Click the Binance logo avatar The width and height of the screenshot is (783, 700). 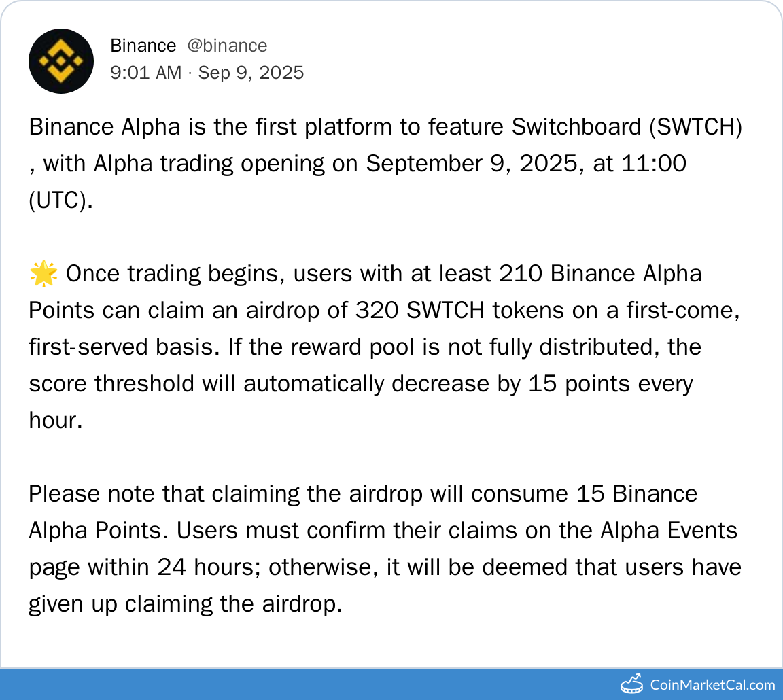60,61
